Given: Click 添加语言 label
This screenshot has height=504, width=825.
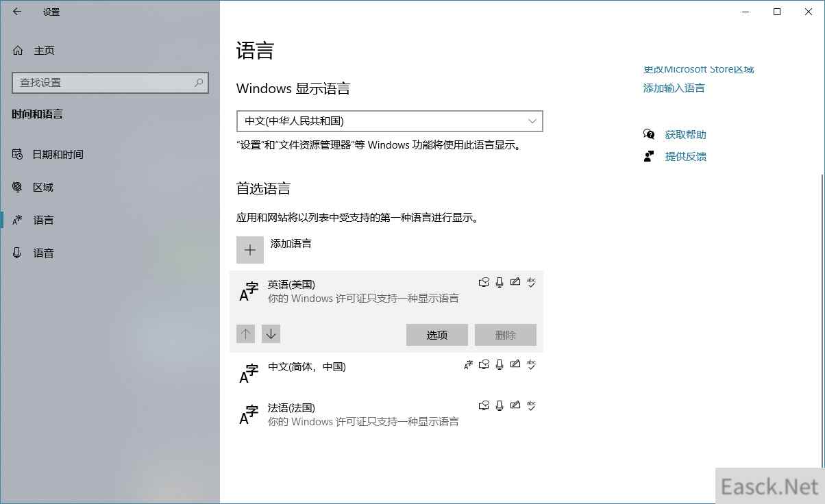Looking at the screenshot, I should point(291,243).
